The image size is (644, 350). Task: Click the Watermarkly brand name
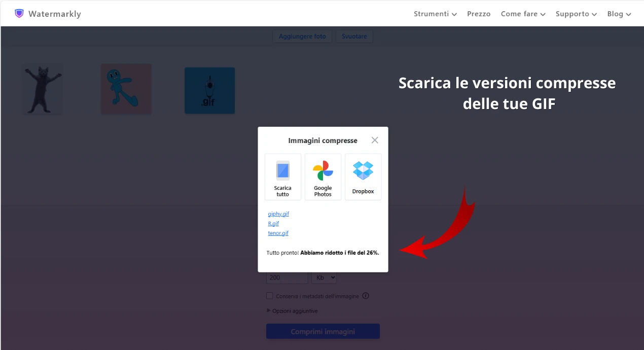(x=55, y=14)
